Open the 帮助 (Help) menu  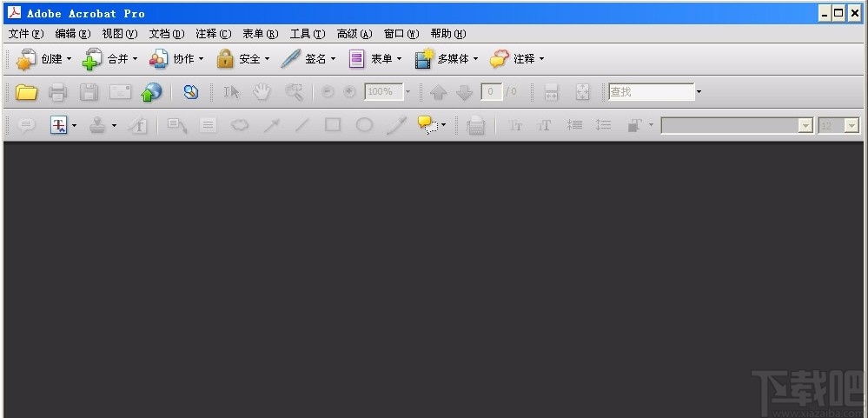(448, 34)
